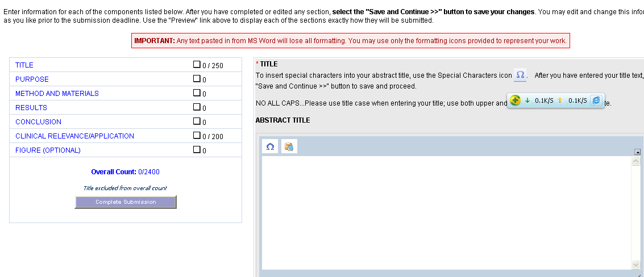This screenshot has width=644, height=277.
Task: Click the editor scrollbar up arrow
Action: click(x=636, y=162)
